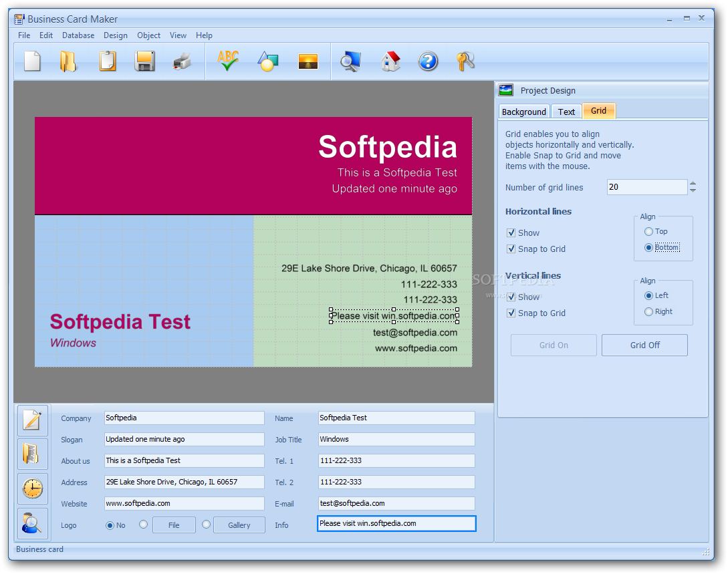728x574 pixels.
Task: Open the File menu
Action: [x=24, y=35]
